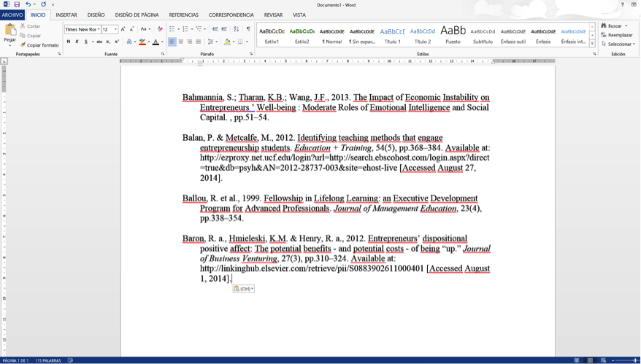This screenshot has width=641, height=364.
Task: Apply the font color (red A)
Action: tap(156, 42)
